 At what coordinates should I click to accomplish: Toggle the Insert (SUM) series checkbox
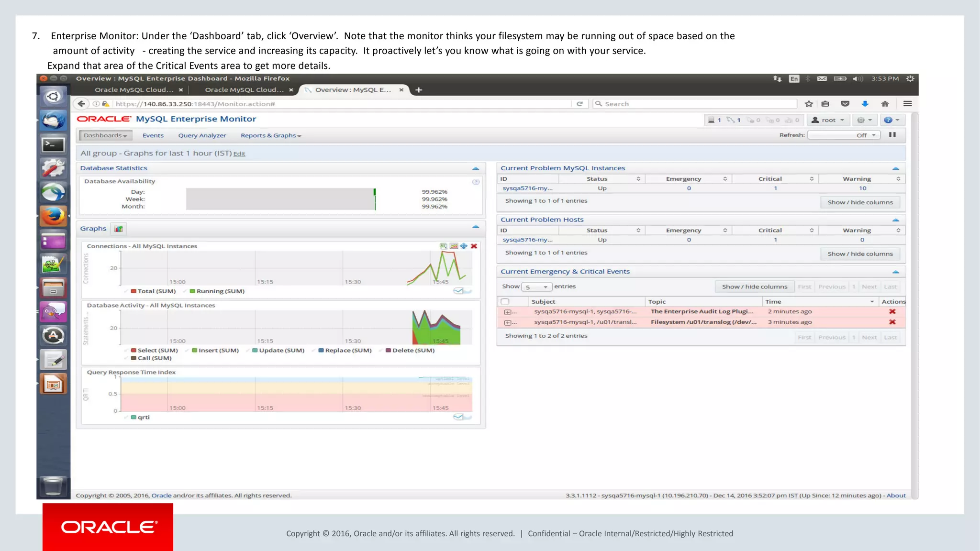pyautogui.click(x=188, y=351)
